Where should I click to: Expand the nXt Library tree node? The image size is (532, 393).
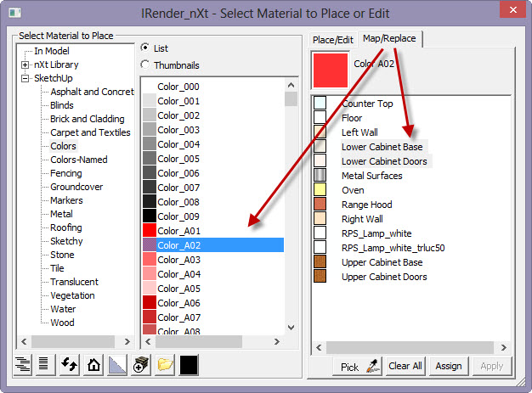tap(25, 65)
